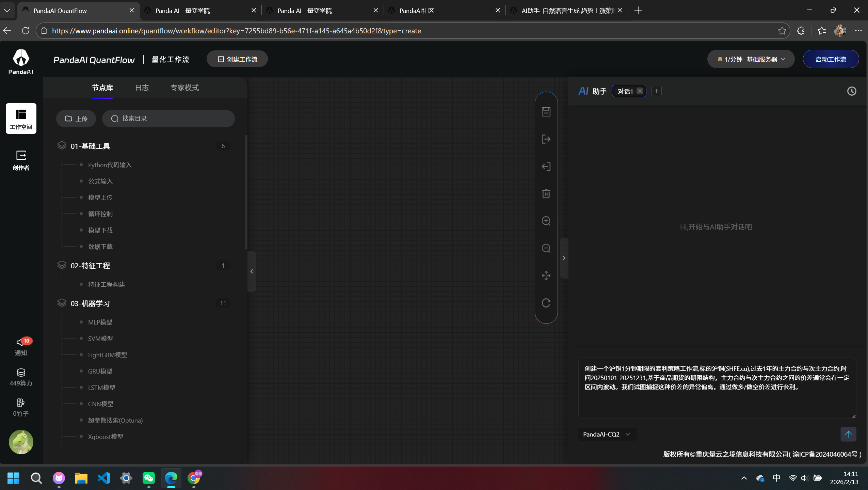The image size is (868, 490).
Task: Select the 循环控制 node
Action: coord(100,214)
